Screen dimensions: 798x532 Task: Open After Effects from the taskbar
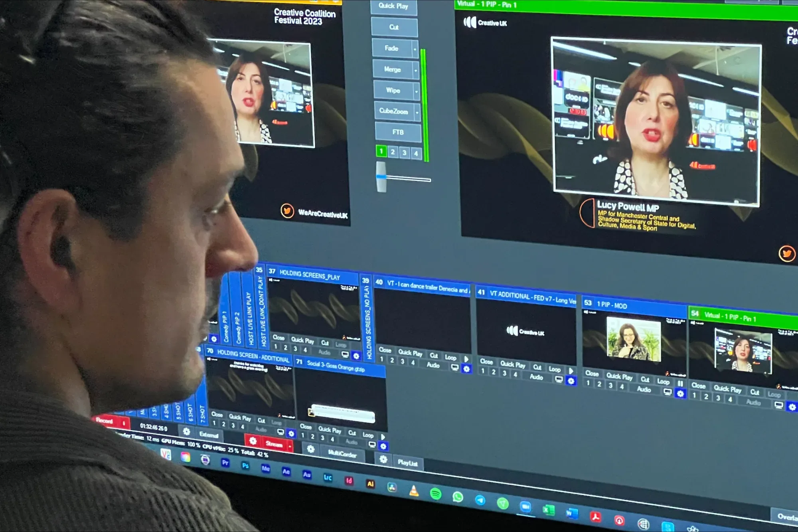[x=286, y=471]
